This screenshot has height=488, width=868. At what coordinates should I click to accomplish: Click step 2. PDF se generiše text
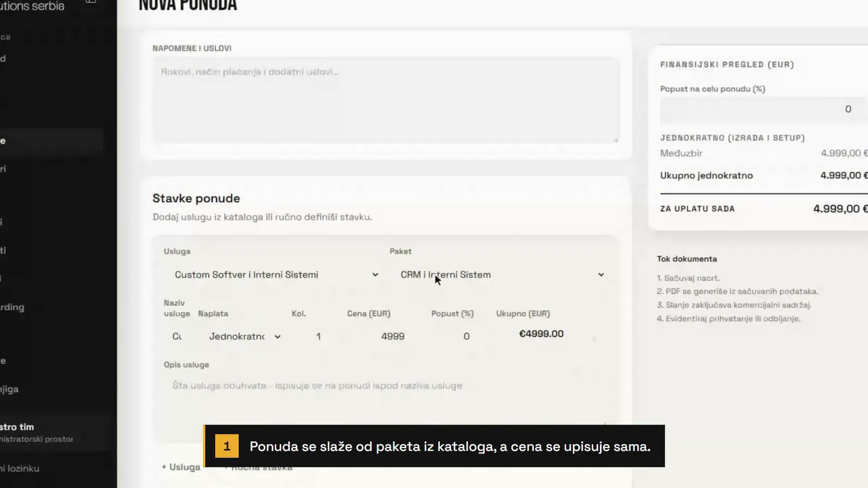pyautogui.click(x=738, y=292)
